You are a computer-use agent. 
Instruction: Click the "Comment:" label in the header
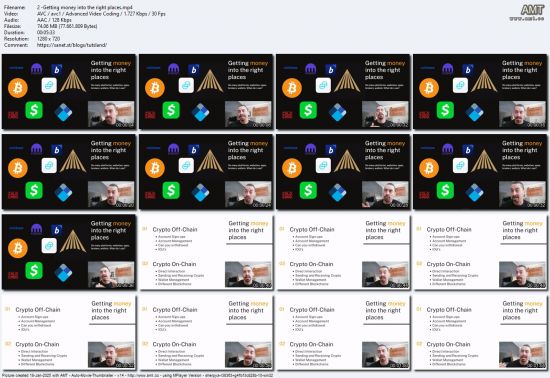[x=15, y=45]
